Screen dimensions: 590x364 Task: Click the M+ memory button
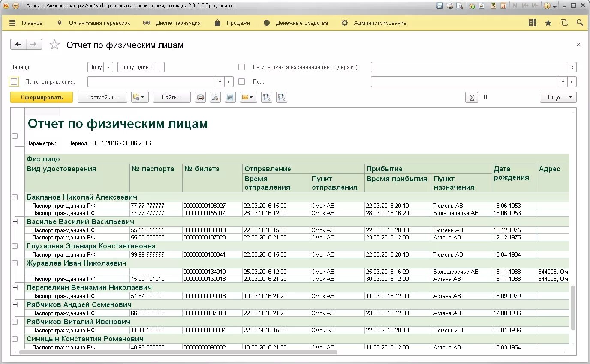tap(525, 6)
